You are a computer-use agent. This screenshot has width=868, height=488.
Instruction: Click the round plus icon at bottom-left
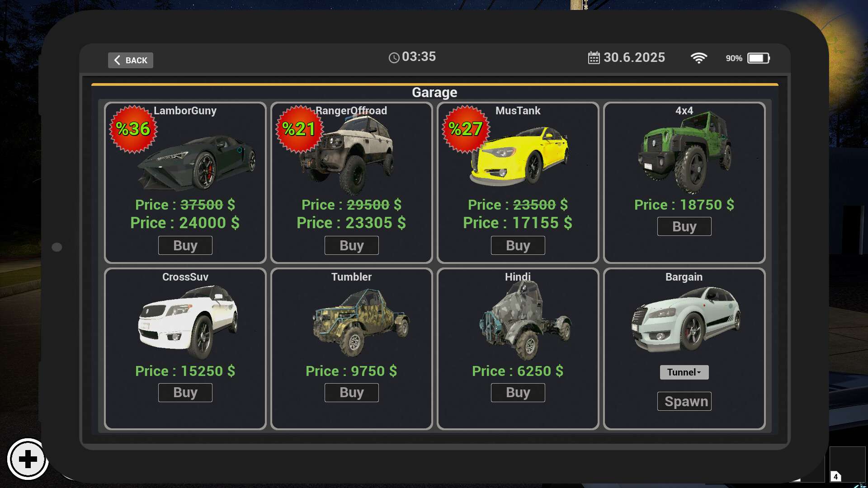click(x=28, y=460)
